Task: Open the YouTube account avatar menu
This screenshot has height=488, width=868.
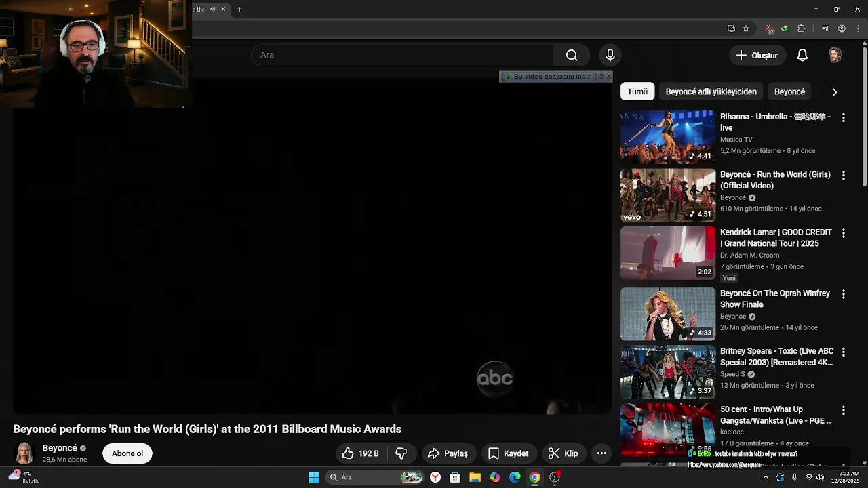Action: [835, 56]
